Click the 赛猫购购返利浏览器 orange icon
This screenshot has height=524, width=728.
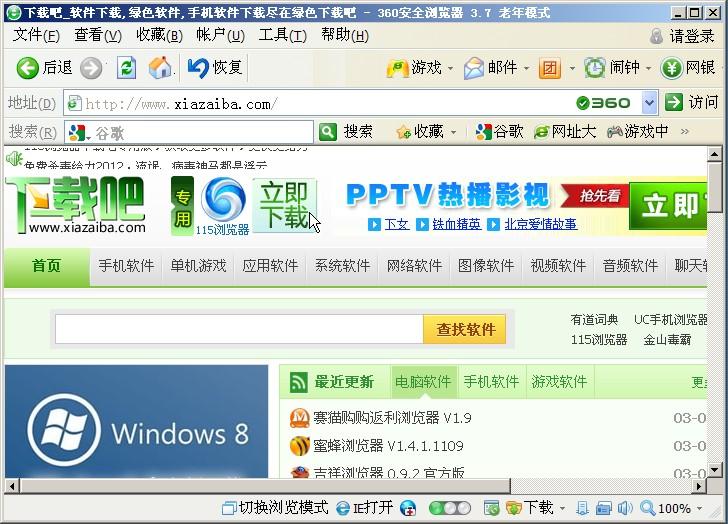299,418
